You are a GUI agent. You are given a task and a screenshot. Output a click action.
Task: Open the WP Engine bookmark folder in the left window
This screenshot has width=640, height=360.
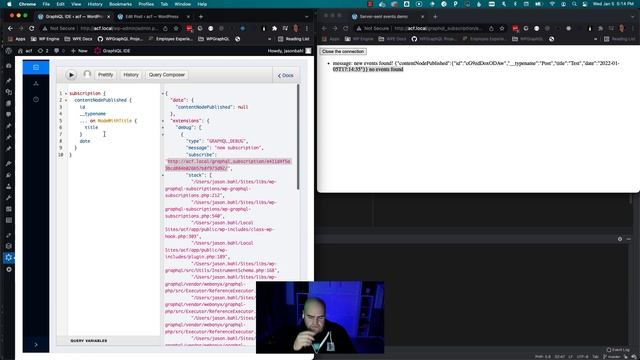click(45, 39)
